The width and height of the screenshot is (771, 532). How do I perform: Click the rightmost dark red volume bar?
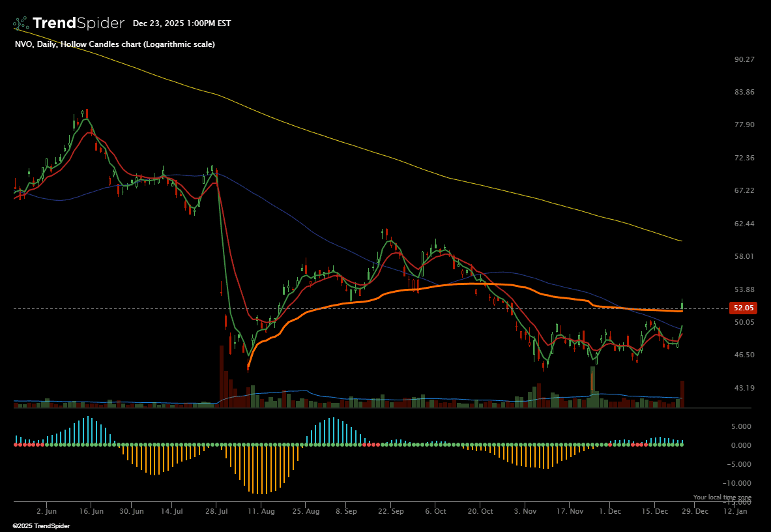point(682,394)
